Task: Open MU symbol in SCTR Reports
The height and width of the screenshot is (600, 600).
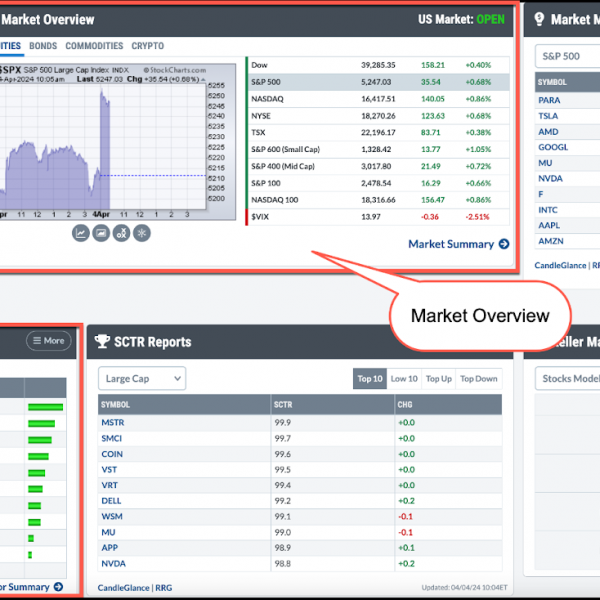Action: tap(108, 532)
